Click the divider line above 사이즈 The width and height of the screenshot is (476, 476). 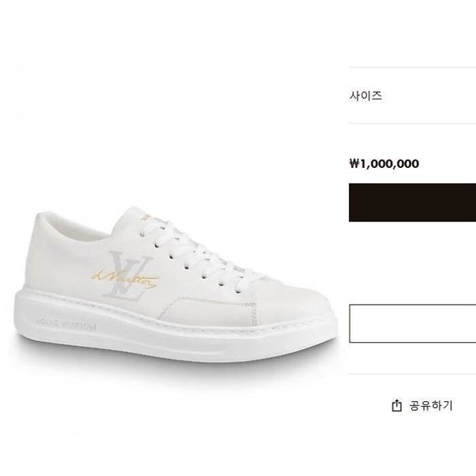coord(412,67)
